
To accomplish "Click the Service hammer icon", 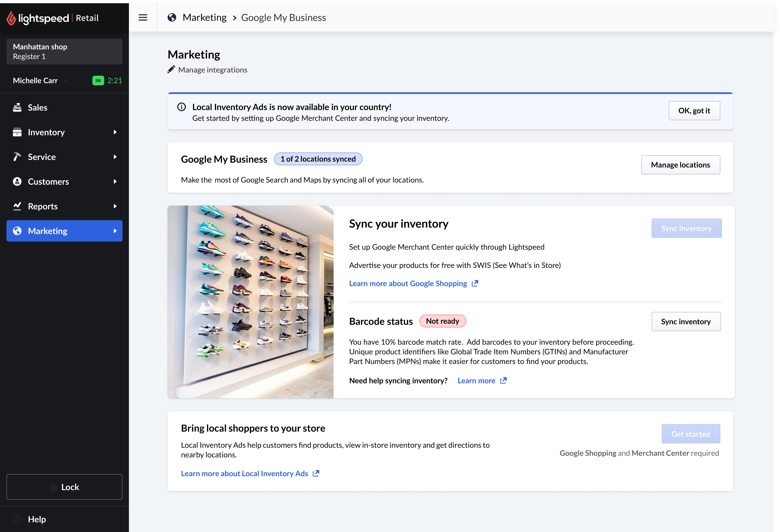I will (17, 157).
